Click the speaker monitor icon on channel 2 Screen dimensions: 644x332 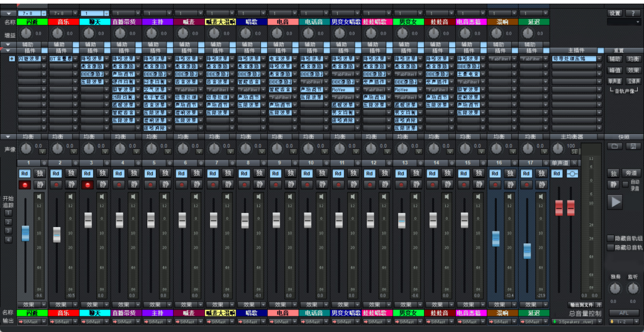tap(70, 197)
